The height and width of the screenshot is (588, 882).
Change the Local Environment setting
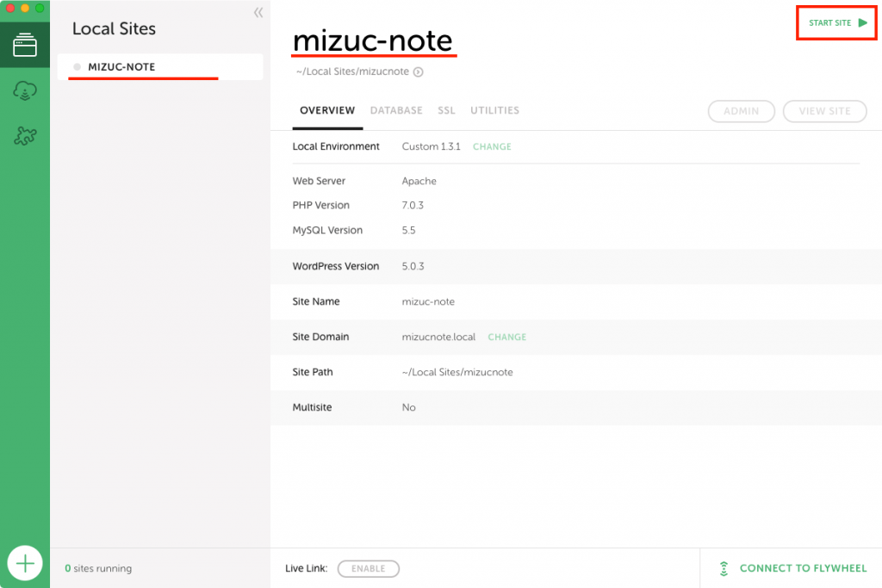tap(492, 146)
